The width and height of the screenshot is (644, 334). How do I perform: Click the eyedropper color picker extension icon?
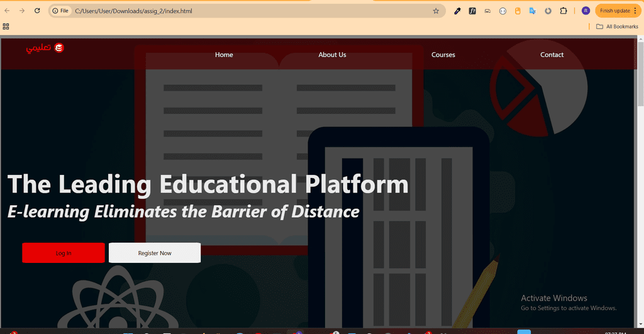coord(457,11)
